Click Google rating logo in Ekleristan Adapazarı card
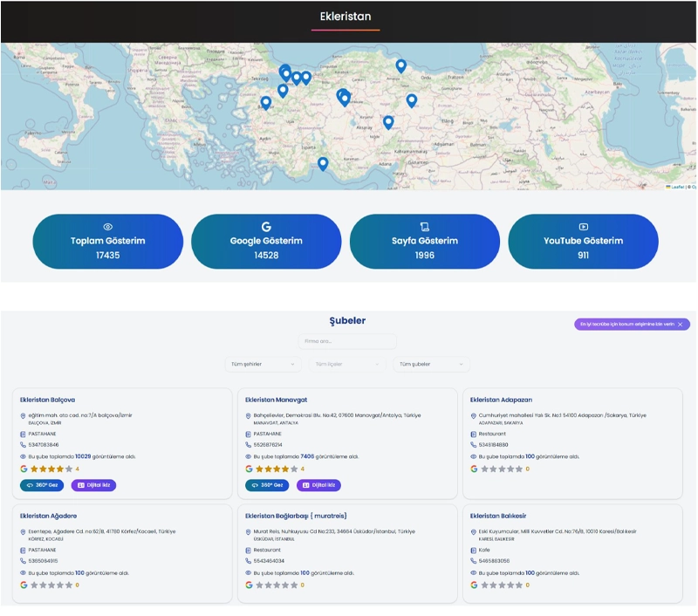This screenshot has width=698, height=616. tap(474, 469)
